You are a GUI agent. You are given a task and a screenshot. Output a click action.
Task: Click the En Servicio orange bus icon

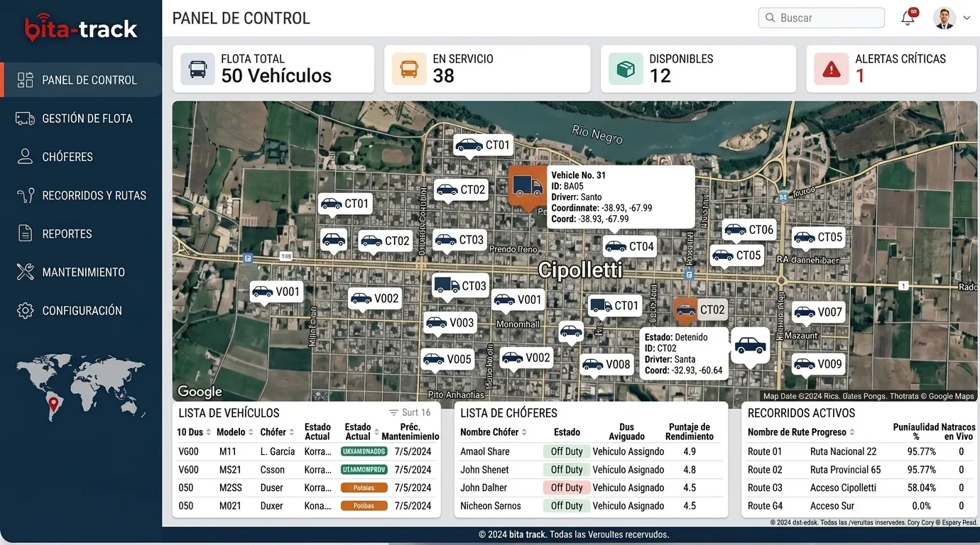pos(409,69)
